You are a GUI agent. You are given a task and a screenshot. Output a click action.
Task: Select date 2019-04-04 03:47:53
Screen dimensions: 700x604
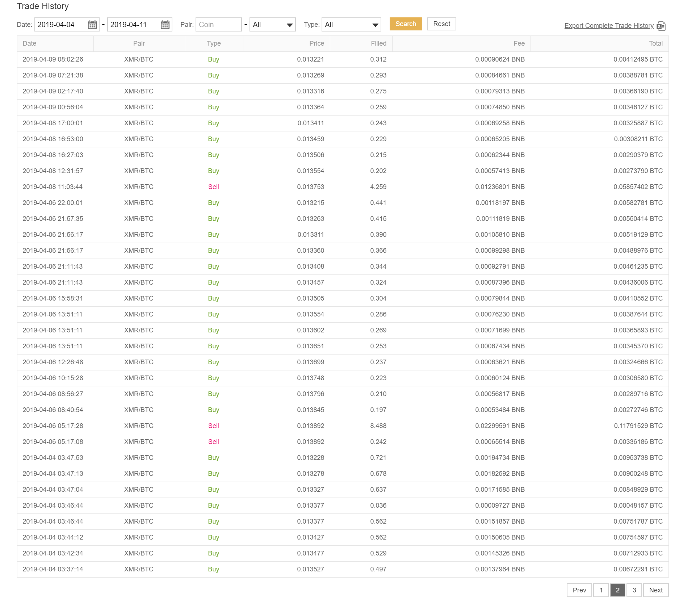click(x=53, y=458)
